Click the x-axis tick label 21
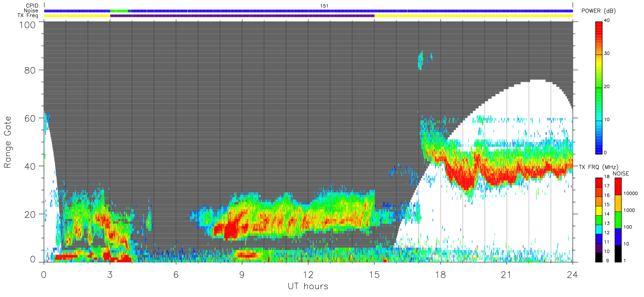This screenshot has height=297, width=644. pyautogui.click(x=506, y=274)
